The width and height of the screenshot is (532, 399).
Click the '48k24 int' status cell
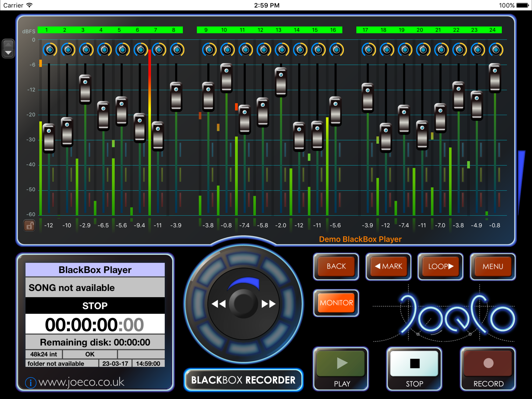pyautogui.click(x=44, y=354)
